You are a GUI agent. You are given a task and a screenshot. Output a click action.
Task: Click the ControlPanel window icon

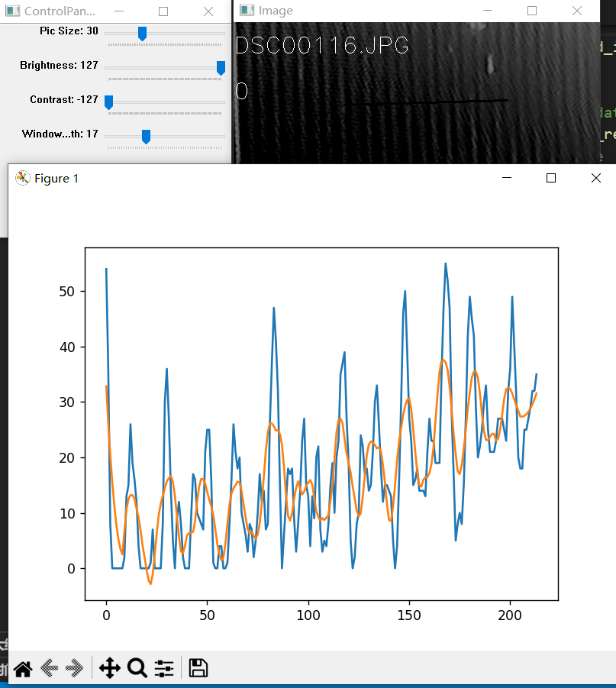click(12, 11)
